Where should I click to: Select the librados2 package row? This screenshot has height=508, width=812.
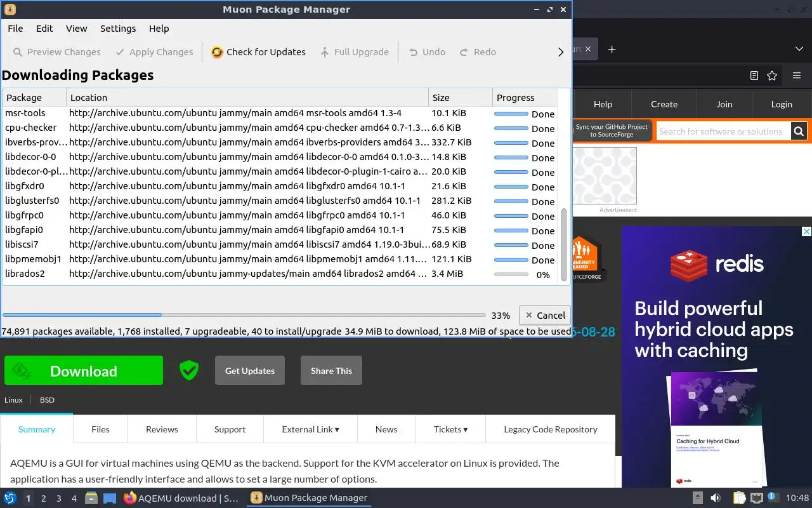[x=279, y=274]
